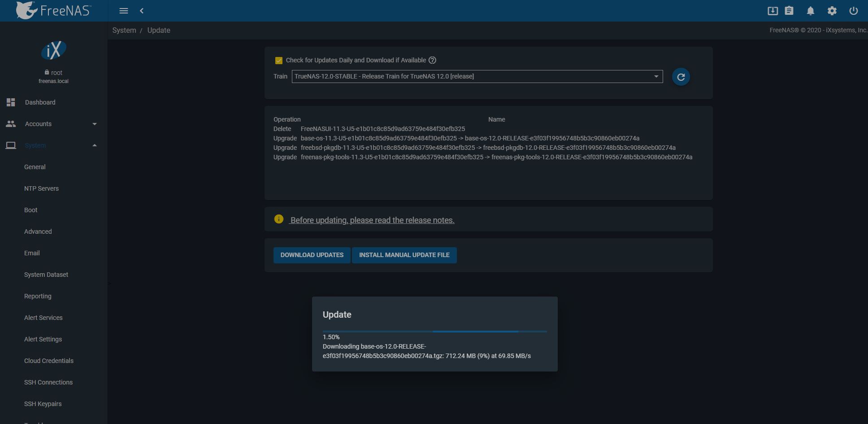
Task: Select the System sidebar menu
Action: point(35,145)
